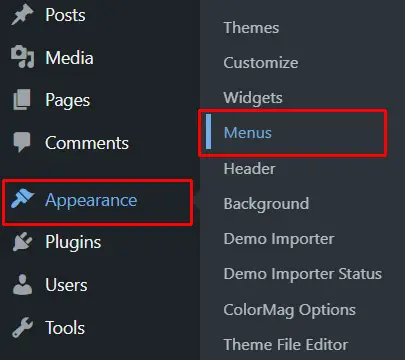Click the Appearance paintbrush icon
The width and height of the screenshot is (405, 360).
pos(22,199)
